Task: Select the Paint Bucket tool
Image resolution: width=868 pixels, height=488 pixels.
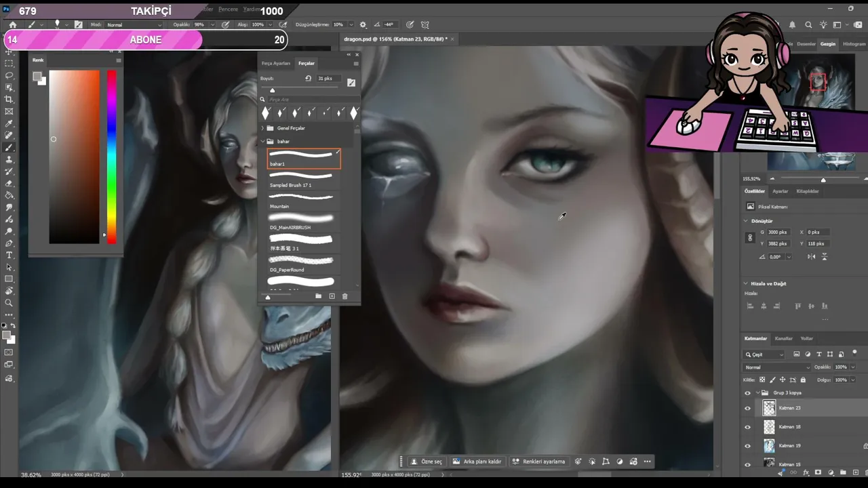Action: (9, 195)
